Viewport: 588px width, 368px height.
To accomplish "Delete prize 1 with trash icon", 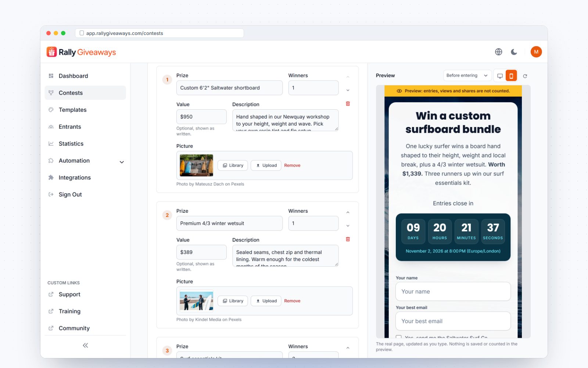I will click(x=348, y=104).
